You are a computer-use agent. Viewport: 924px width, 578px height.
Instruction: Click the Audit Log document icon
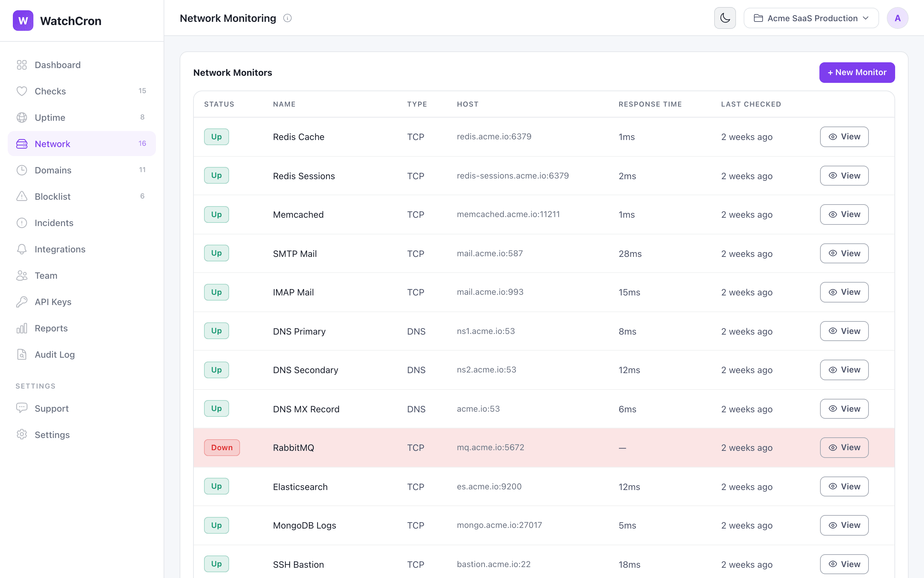tap(22, 355)
